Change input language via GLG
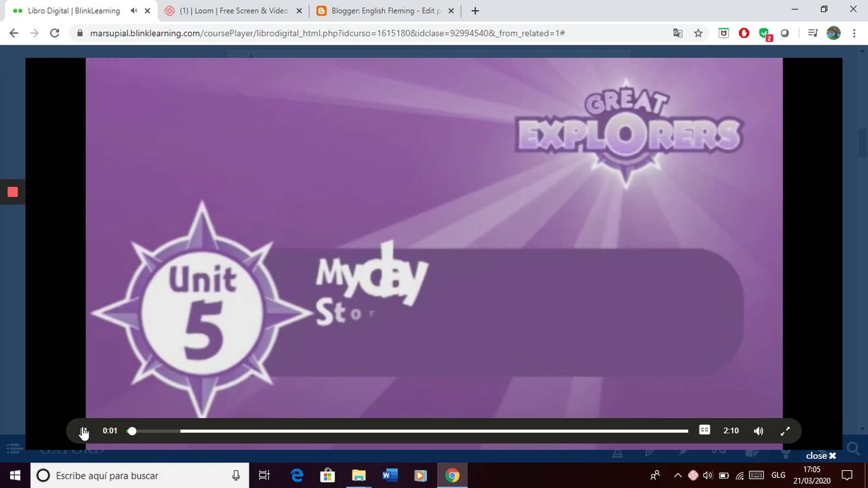The image size is (868, 488). 778,475
